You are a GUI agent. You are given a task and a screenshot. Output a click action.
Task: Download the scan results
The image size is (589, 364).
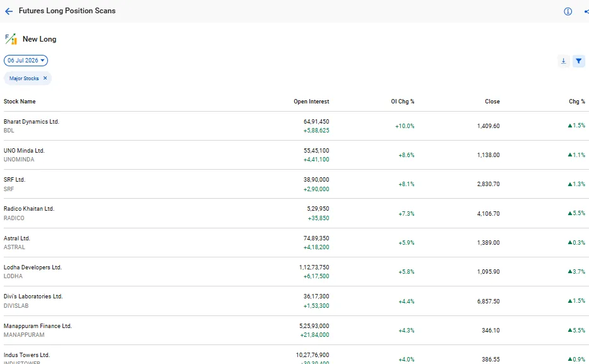pyautogui.click(x=563, y=61)
